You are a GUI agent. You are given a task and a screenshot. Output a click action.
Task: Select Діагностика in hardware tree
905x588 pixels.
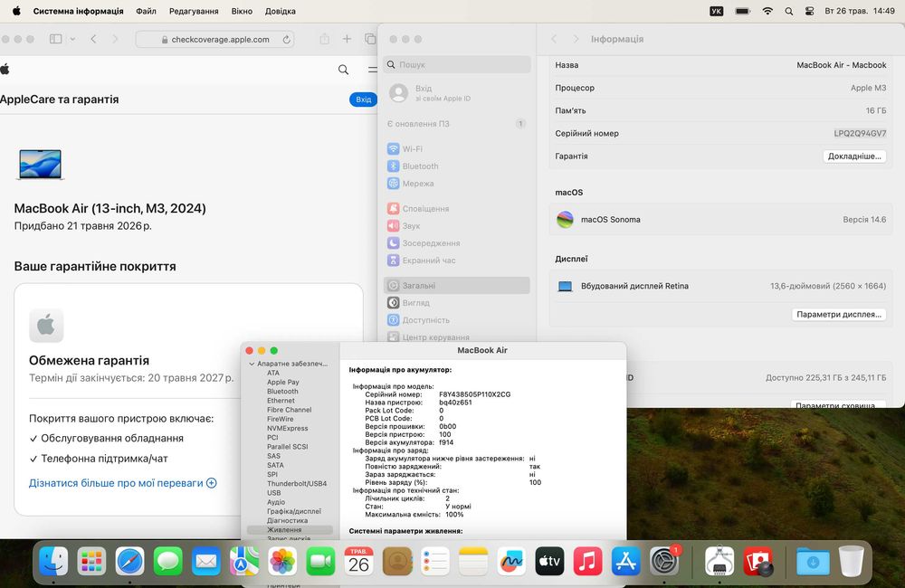point(287,520)
